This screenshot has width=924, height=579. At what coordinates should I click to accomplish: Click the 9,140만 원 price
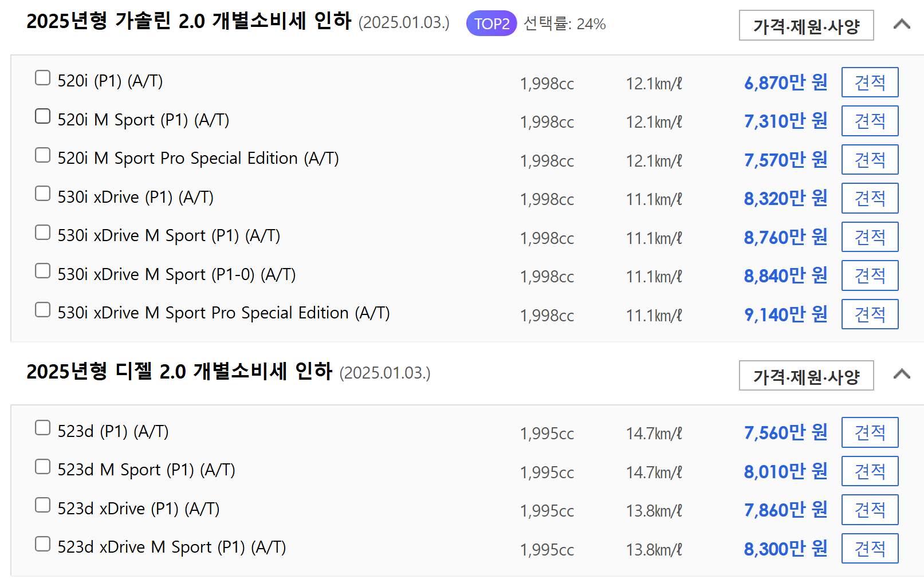(785, 314)
